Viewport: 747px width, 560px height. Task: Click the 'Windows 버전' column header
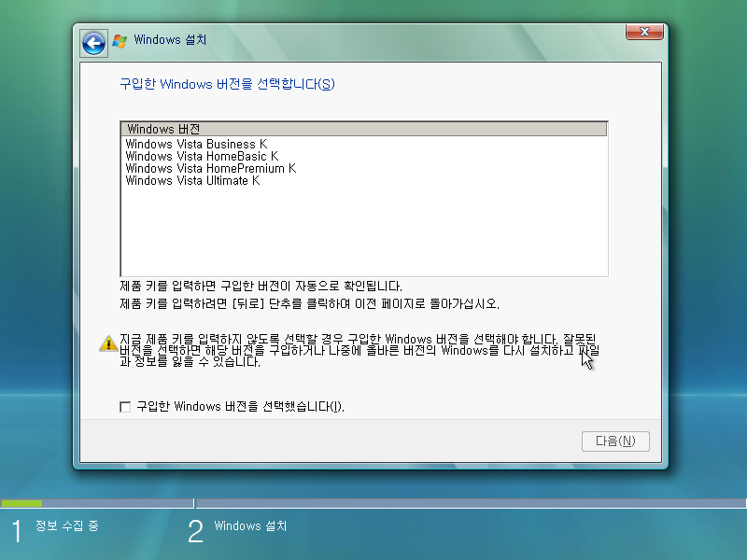point(364,129)
